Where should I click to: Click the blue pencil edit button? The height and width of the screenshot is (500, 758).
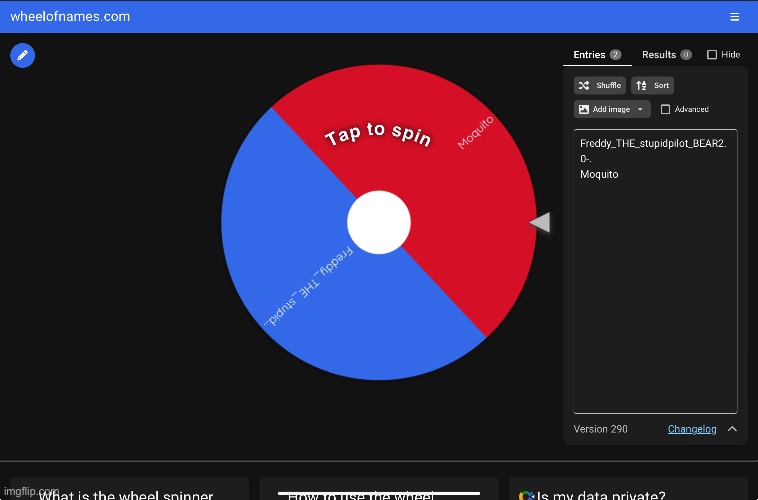pyautogui.click(x=22, y=56)
